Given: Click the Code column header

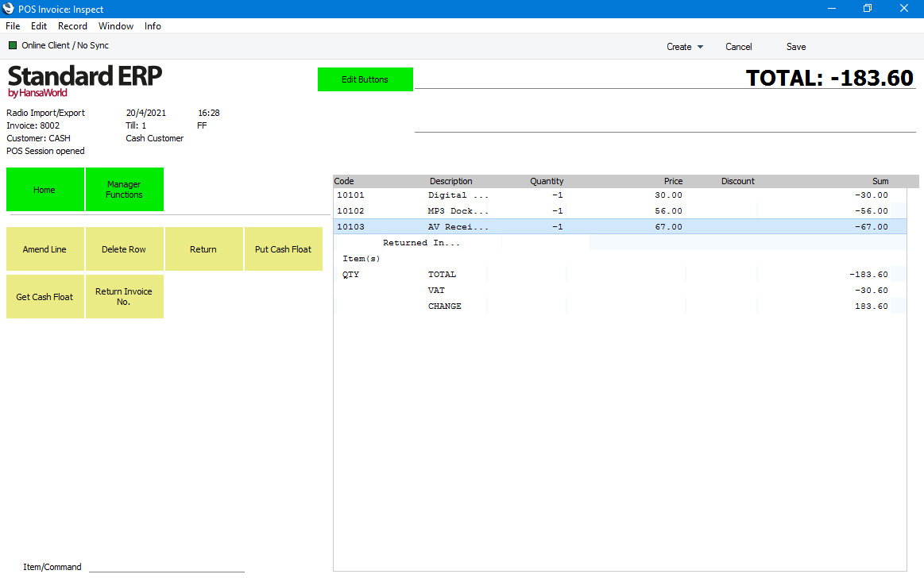Looking at the screenshot, I should click(344, 181).
